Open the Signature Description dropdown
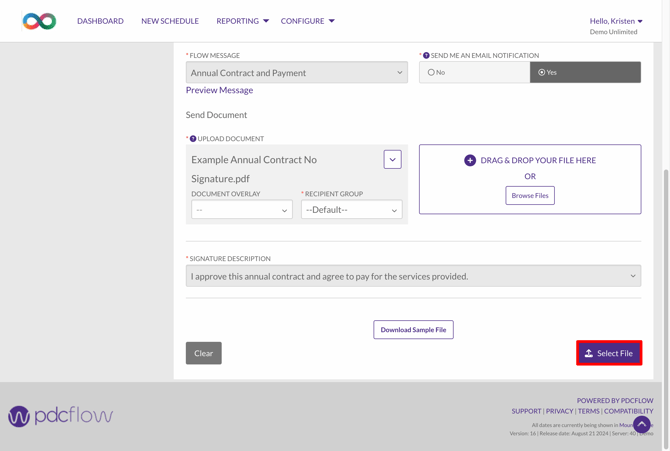This screenshot has width=670, height=451. tap(413, 276)
